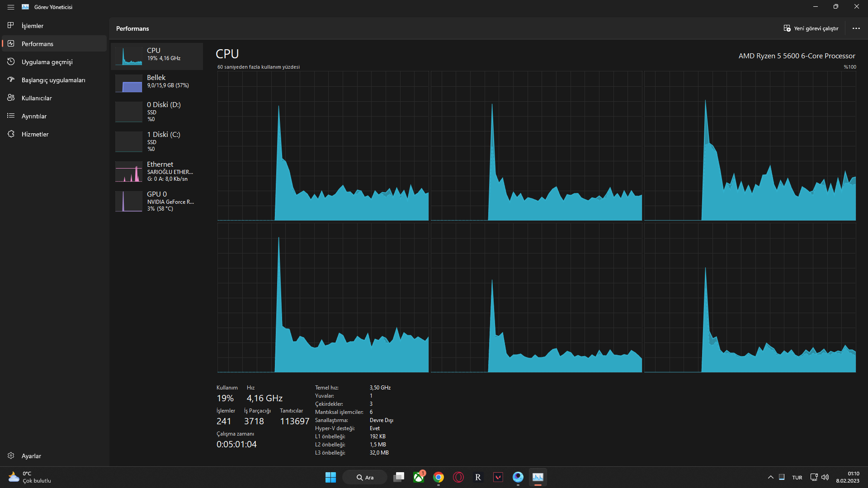The width and height of the screenshot is (868, 488).
Task: Click the TUR language indicator
Action: (797, 478)
